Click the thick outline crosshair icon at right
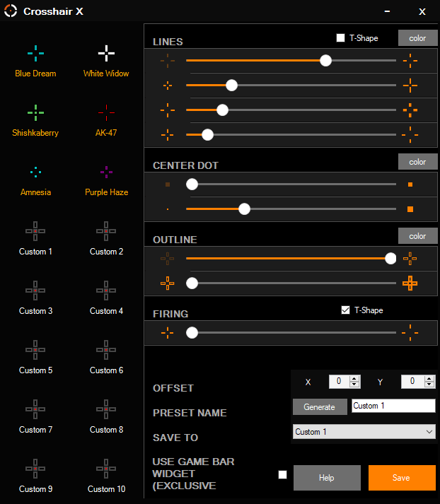 (x=410, y=283)
